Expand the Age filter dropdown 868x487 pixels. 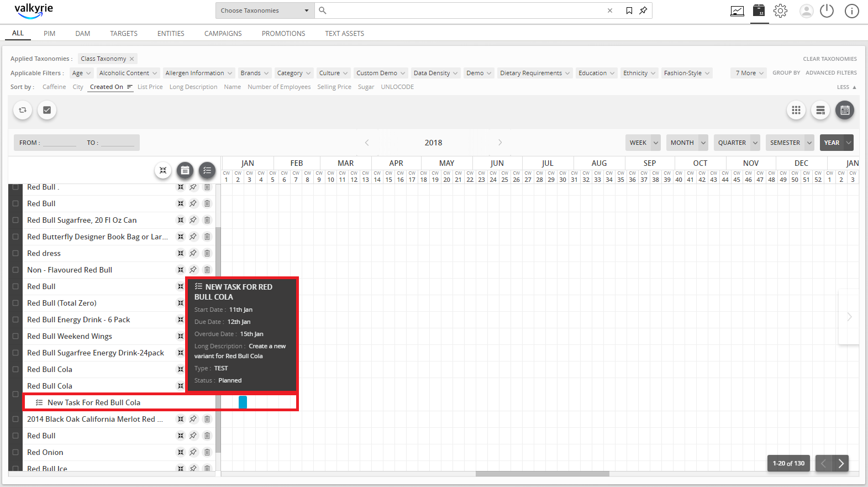(x=81, y=73)
